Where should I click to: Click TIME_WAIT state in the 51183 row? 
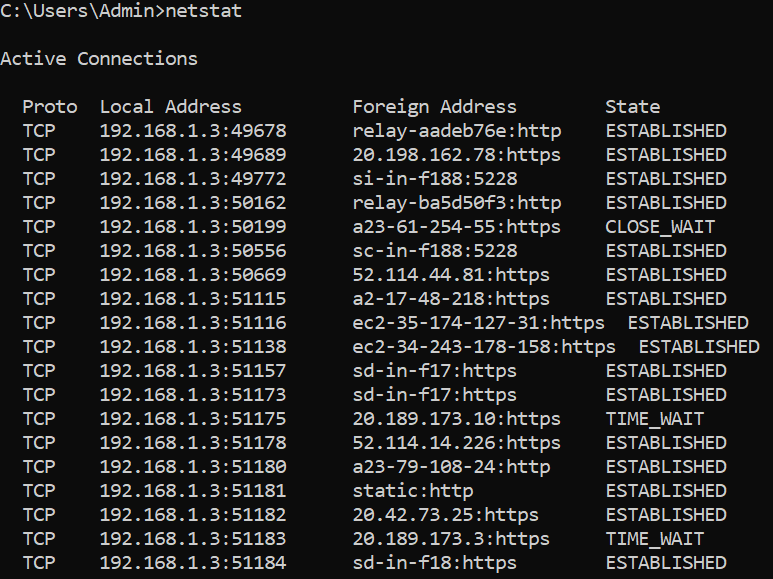point(655,539)
